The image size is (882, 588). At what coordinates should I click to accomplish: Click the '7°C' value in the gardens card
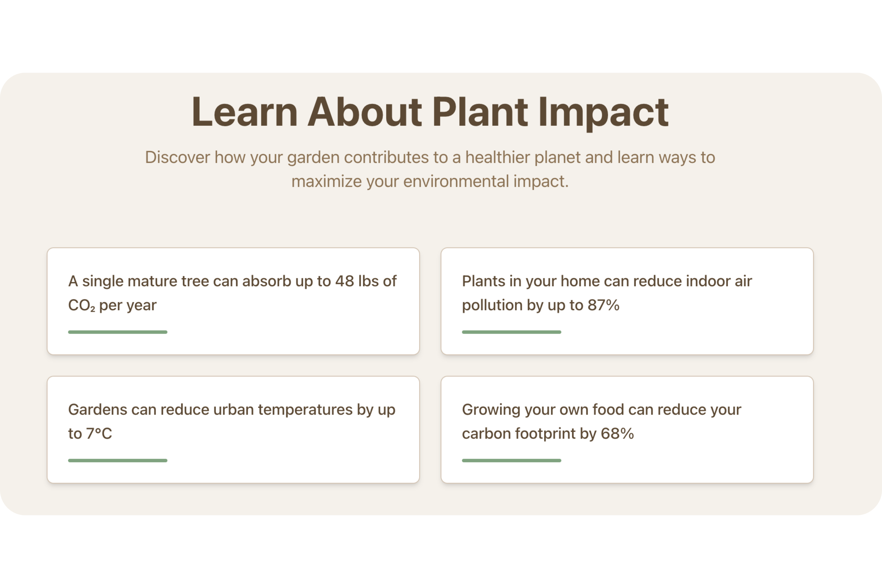pyautogui.click(x=99, y=434)
